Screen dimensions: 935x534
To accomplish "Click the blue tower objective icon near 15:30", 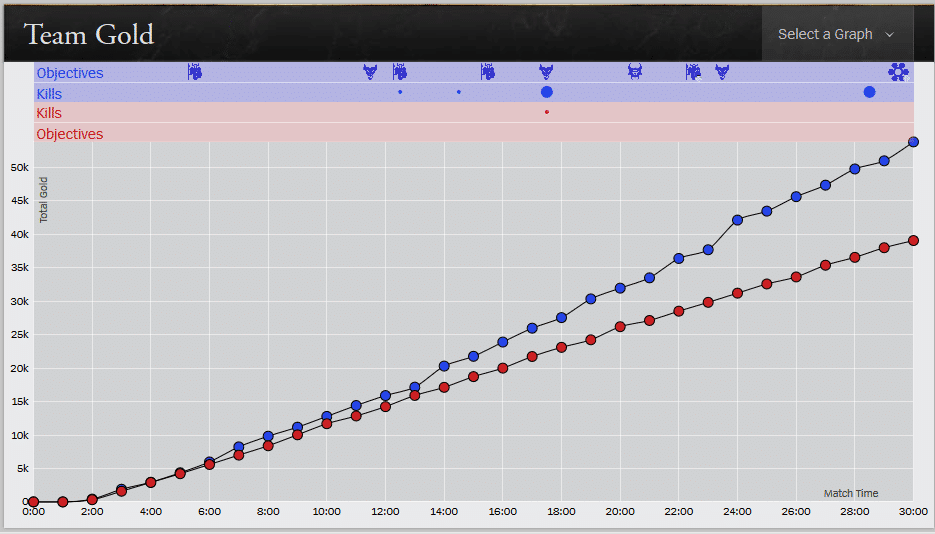I will coord(488,72).
